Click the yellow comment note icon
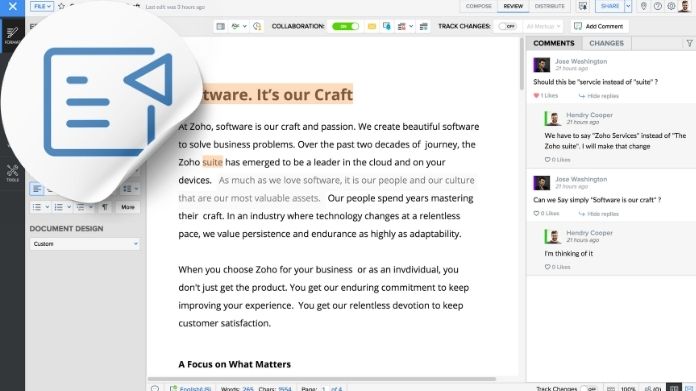696x391 pixels. click(x=372, y=27)
